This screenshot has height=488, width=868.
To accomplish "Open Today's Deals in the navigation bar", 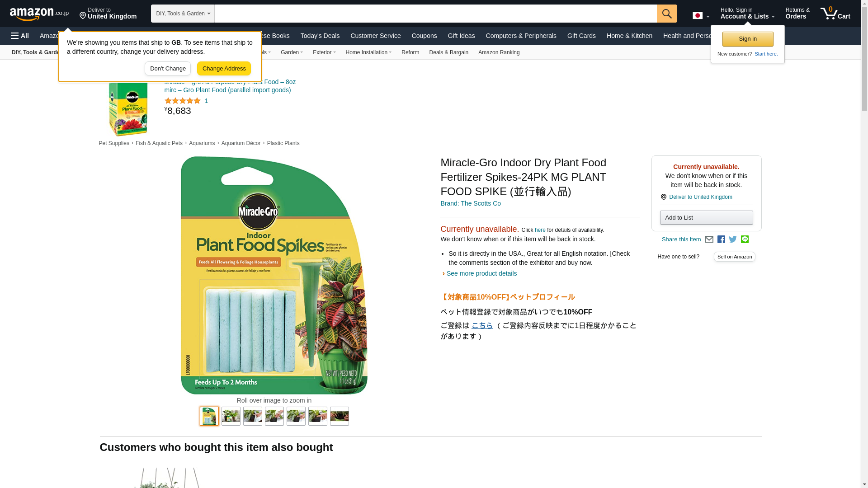I will click(x=320, y=36).
